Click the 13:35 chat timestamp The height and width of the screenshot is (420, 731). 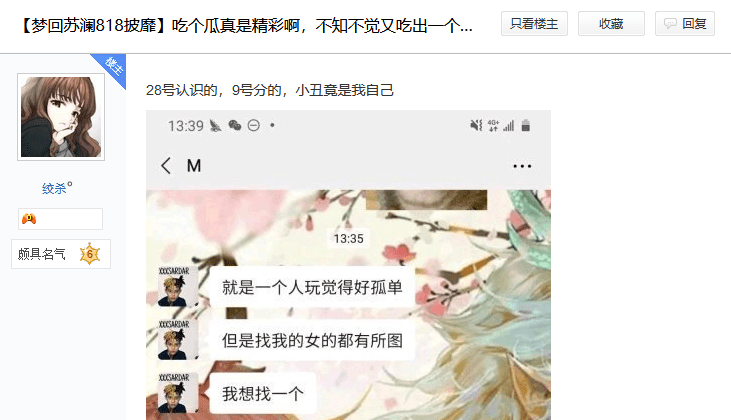348,239
